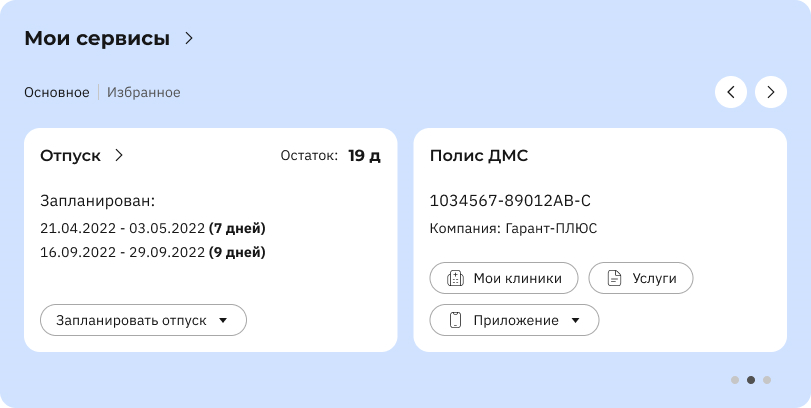Click the chevron next to Отпуск title
The image size is (811, 408).
119,156
